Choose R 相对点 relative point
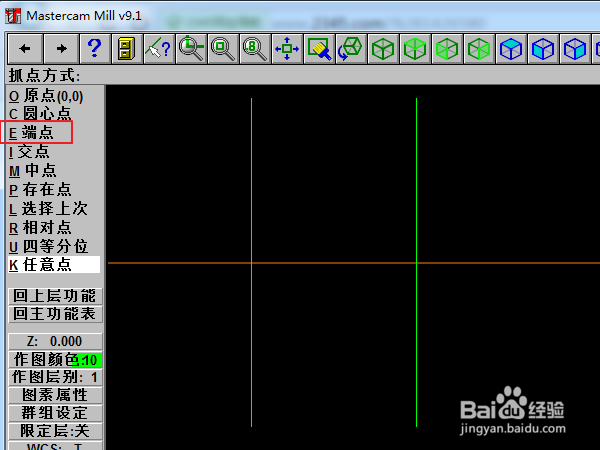The height and width of the screenshot is (450, 600). 40,228
